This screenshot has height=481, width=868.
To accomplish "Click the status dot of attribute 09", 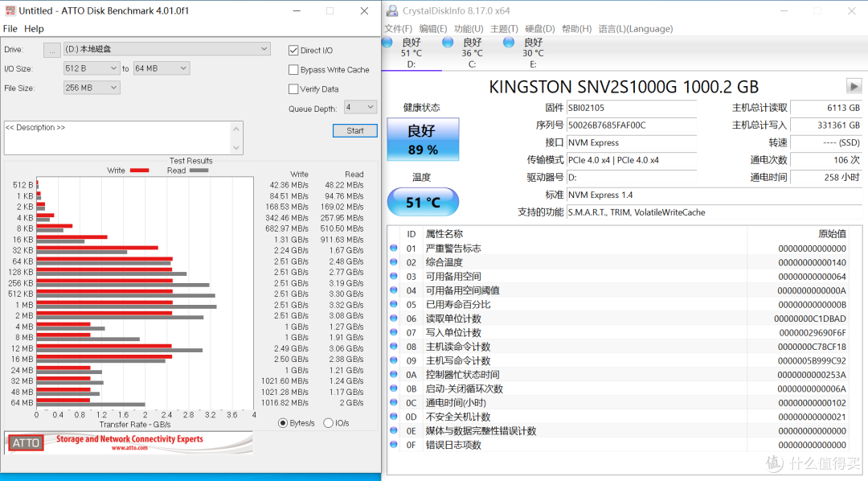I will coord(394,360).
